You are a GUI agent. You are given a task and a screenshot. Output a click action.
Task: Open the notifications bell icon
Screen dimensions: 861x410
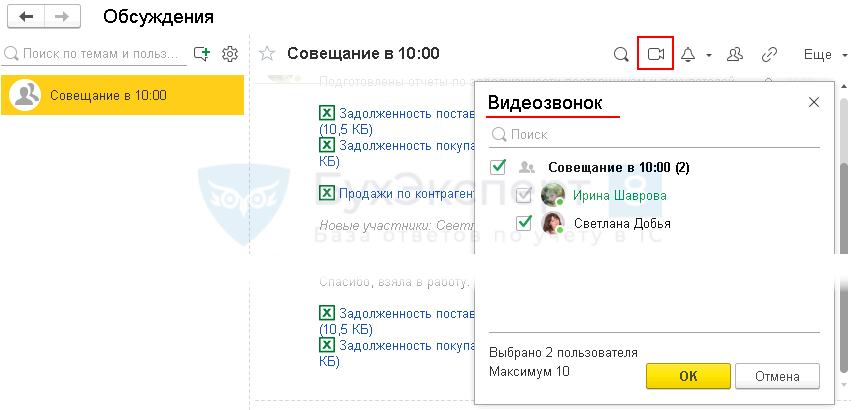[x=687, y=54]
